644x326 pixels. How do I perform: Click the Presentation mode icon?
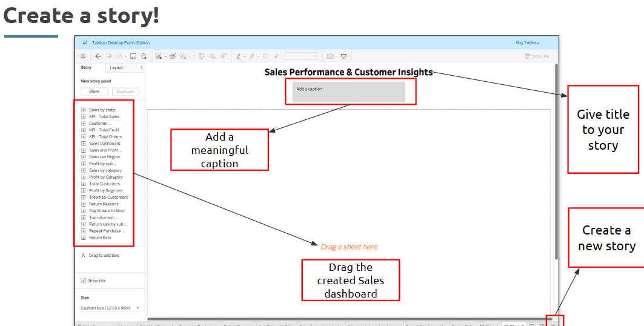344,56
